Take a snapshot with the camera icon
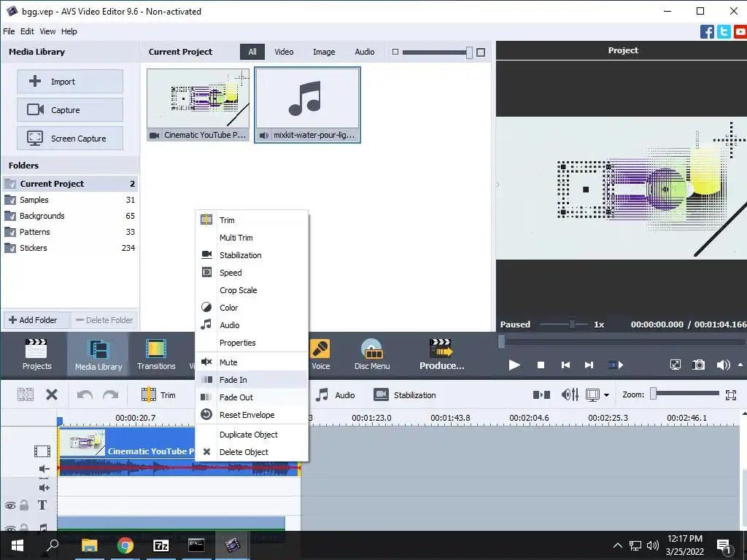The height and width of the screenshot is (560, 747). click(698, 365)
